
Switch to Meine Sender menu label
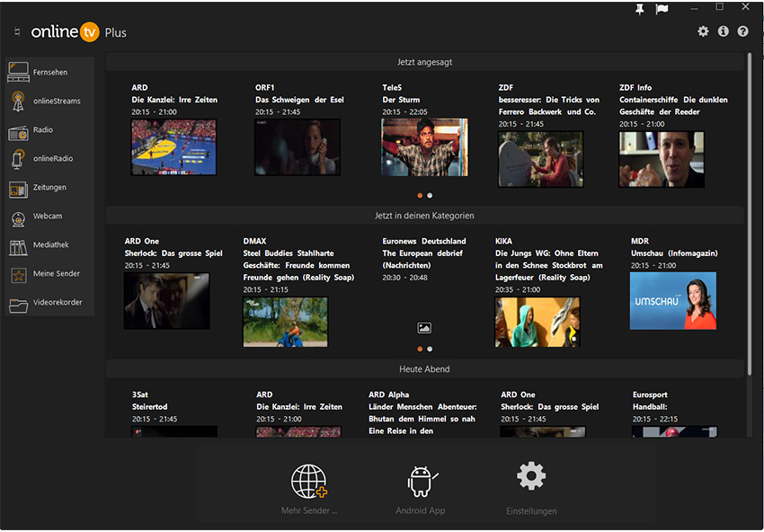[x=57, y=273]
